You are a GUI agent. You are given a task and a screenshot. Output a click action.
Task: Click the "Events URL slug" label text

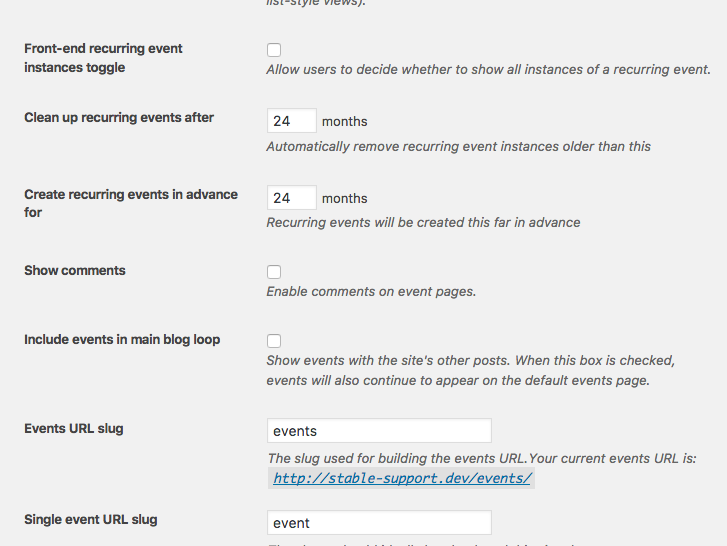click(x=74, y=428)
